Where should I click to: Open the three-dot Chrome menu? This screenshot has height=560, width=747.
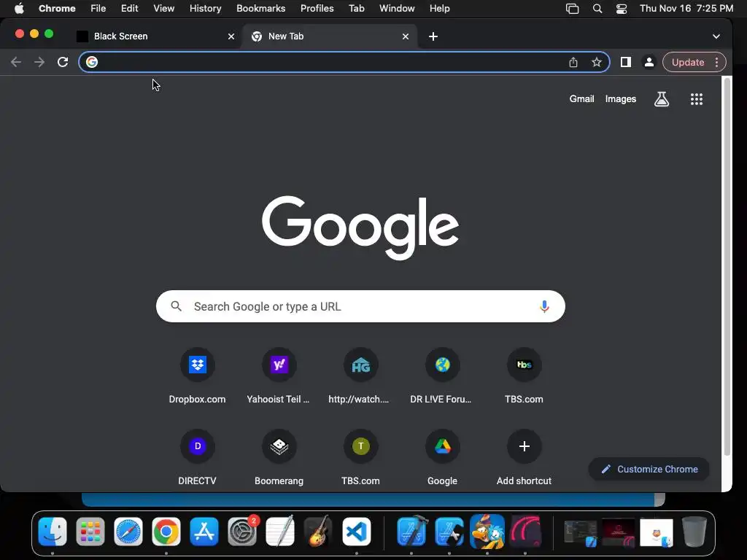[x=717, y=63]
